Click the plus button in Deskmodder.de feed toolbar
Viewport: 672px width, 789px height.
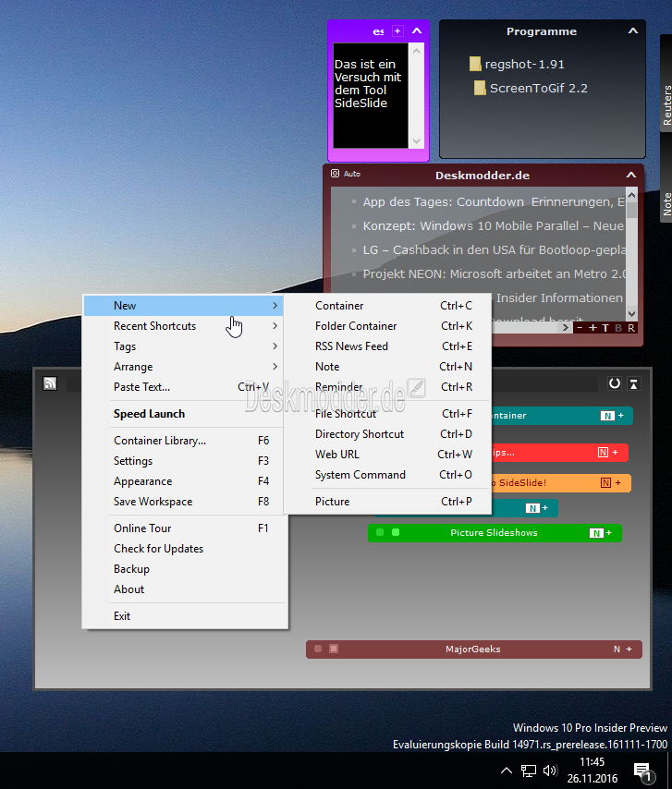[593, 328]
